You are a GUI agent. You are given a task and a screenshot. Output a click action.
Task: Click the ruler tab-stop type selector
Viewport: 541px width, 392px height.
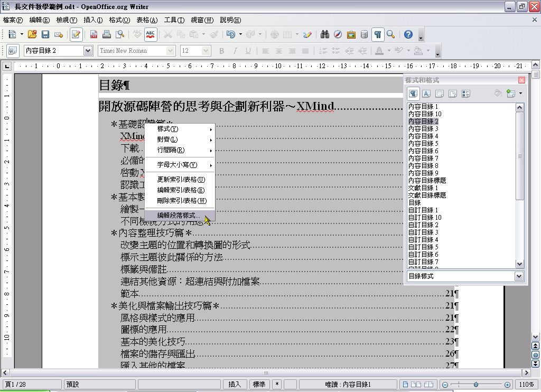tap(7, 66)
